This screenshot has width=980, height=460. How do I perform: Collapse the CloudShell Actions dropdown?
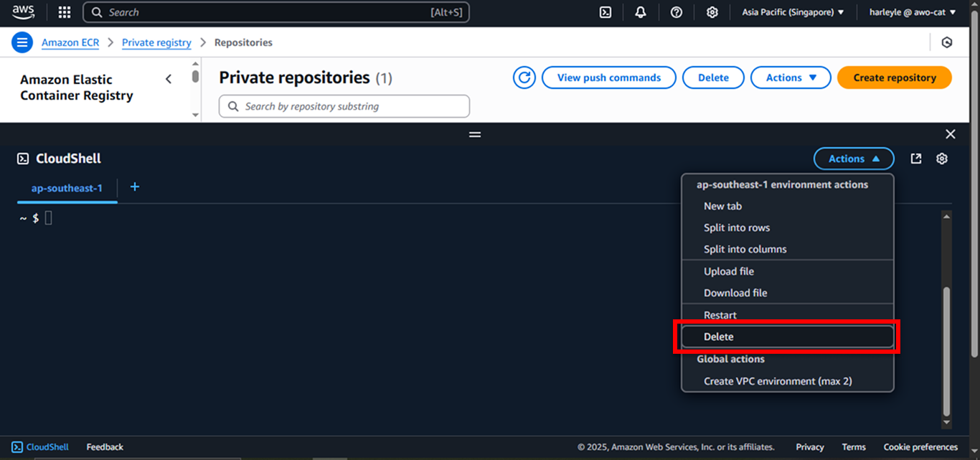[854, 159]
